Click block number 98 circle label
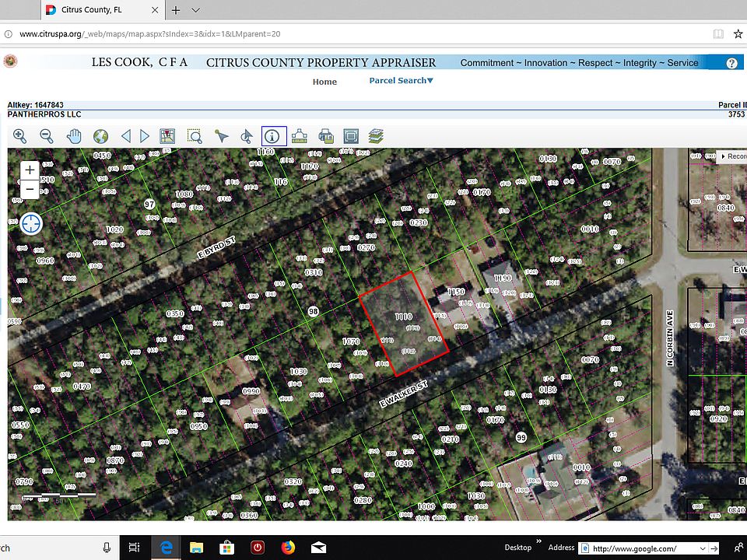Screen dimensions: 747x560 313,311
